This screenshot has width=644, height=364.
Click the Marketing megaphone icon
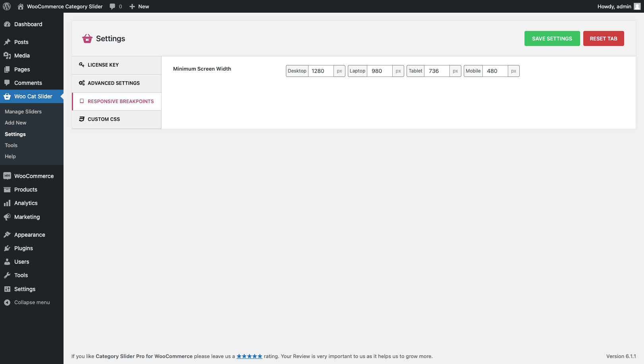click(7, 217)
